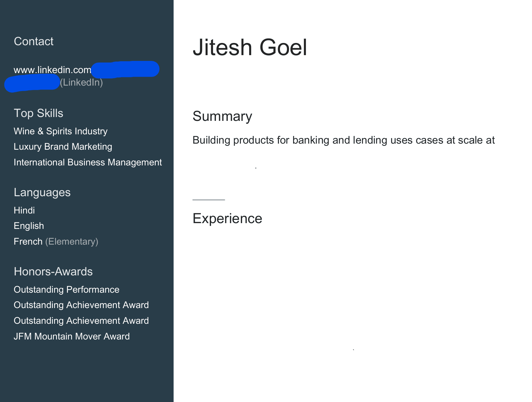The height and width of the screenshot is (402, 532).
Task: Select the Outstanding Performance award
Action: coord(66,289)
